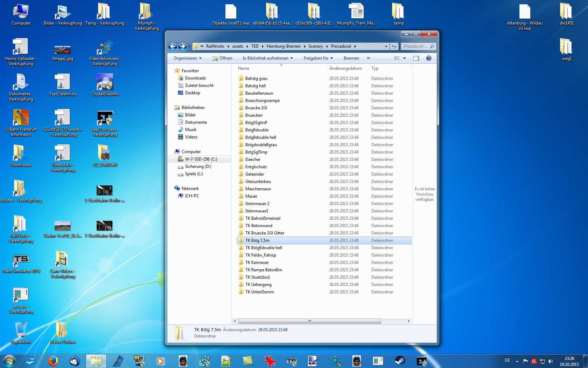588x368 pixels.
Task: Select Downloads in the Favoriten sidebar
Action: pos(195,78)
